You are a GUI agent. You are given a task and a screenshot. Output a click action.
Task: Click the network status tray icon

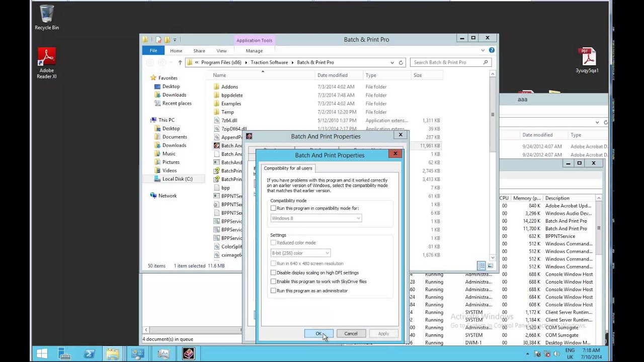tap(546, 354)
